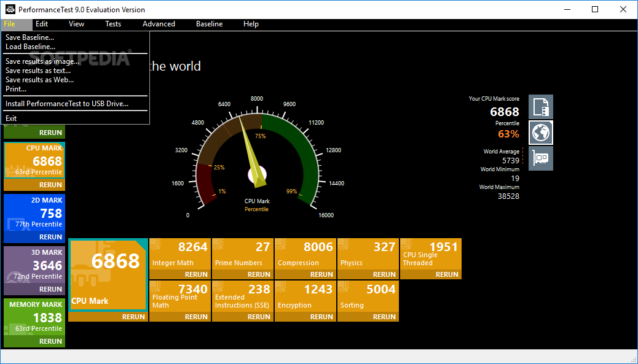This screenshot has height=364, width=638.
Task: Rerun the Compression test
Action: 321,274
